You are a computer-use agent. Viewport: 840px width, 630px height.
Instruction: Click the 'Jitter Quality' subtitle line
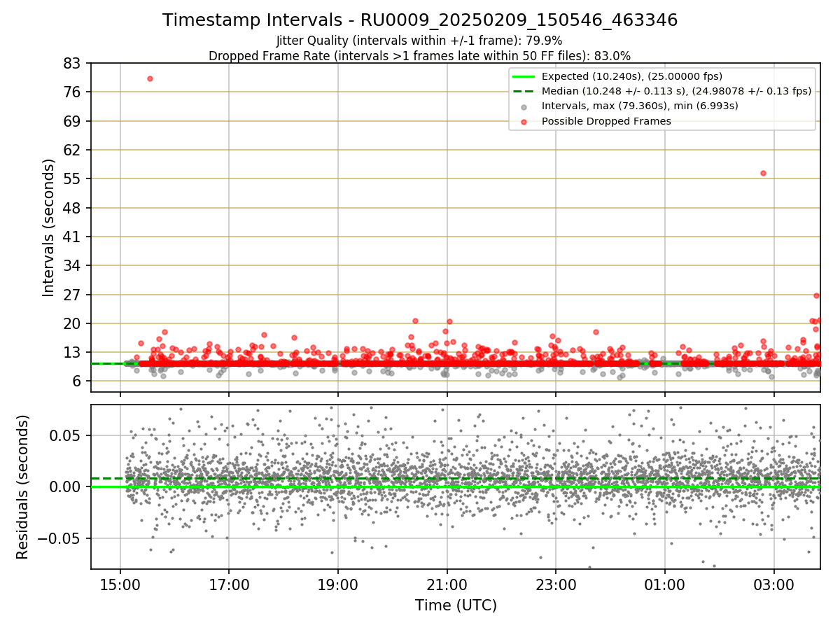click(x=419, y=41)
